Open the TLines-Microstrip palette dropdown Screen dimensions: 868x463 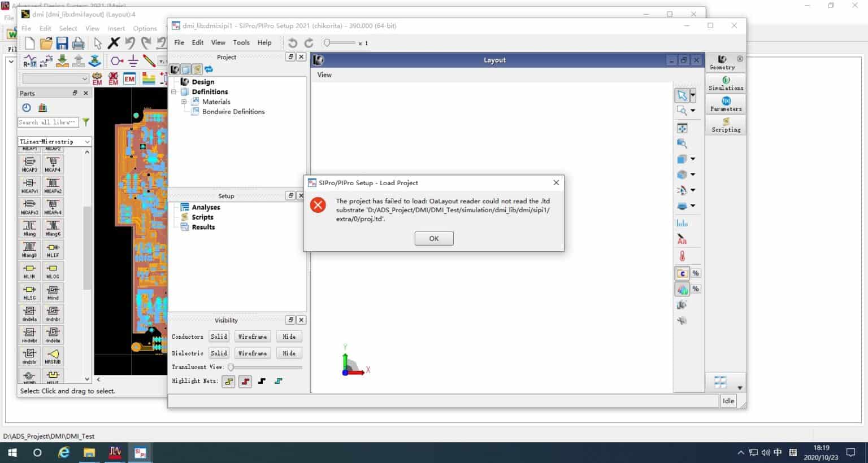(87, 142)
